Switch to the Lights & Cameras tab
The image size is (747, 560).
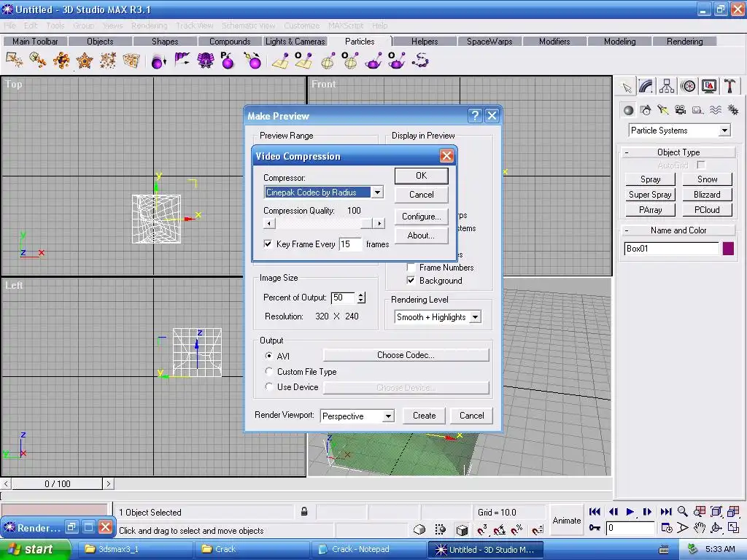click(x=295, y=42)
